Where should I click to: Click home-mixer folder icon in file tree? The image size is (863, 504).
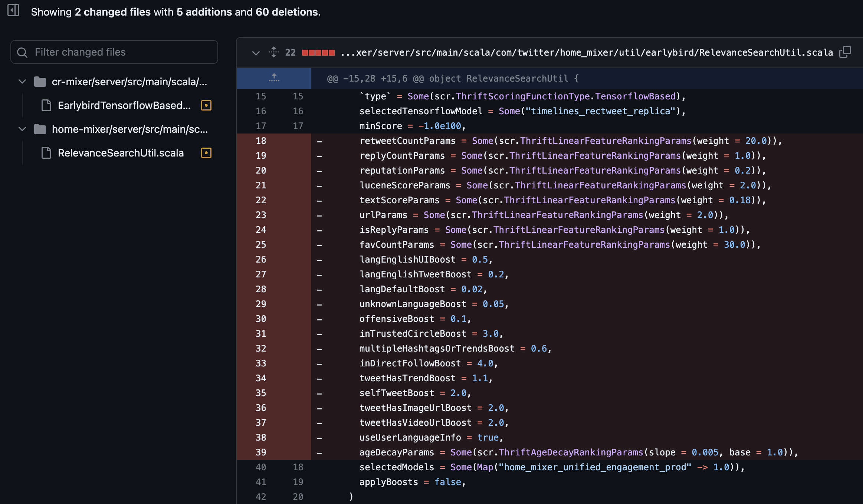[40, 129]
